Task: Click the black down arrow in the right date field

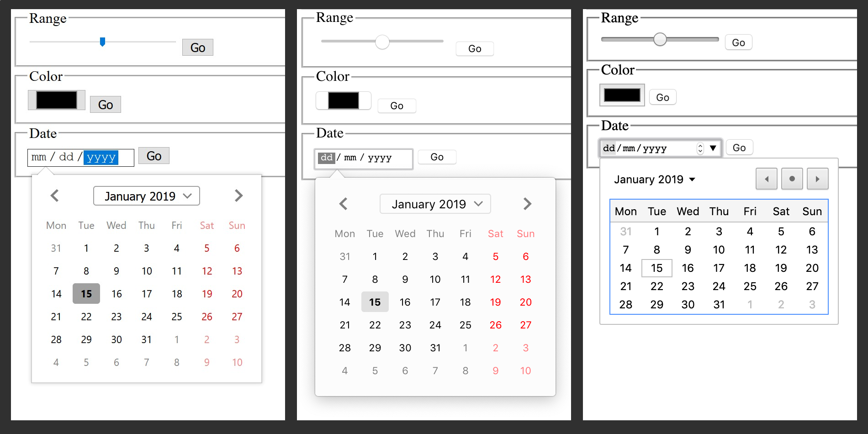Action: tap(713, 148)
